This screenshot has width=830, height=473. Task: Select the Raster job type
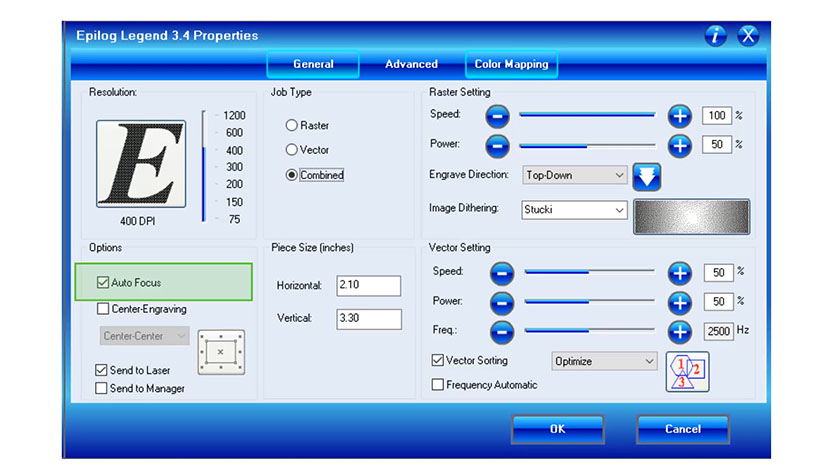coord(292,126)
